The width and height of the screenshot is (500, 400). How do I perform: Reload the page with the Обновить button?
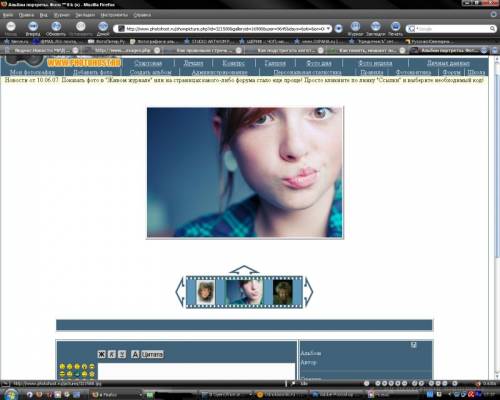point(56,26)
